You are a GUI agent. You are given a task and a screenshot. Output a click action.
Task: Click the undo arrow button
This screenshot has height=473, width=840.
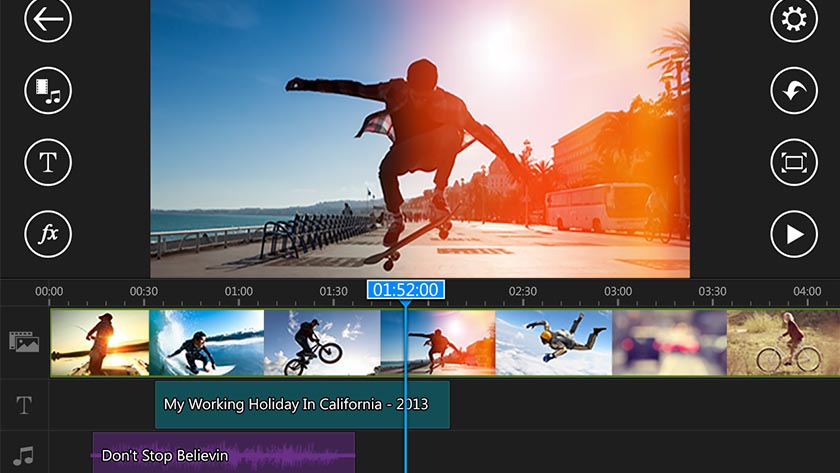793,91
